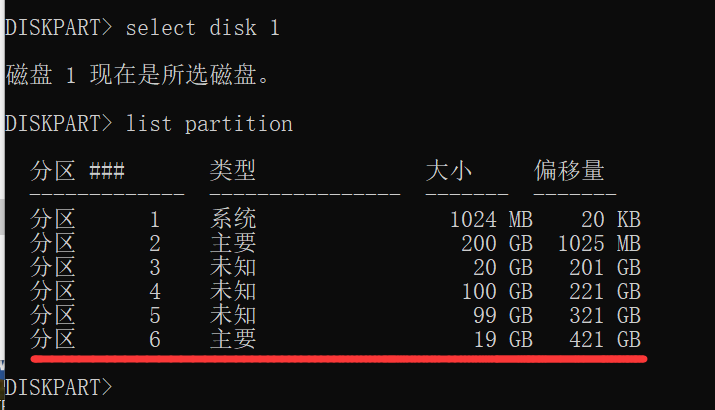Click the 1024 MB size value
This screenshot has height=410, width=715.
[x=492, y=220]
